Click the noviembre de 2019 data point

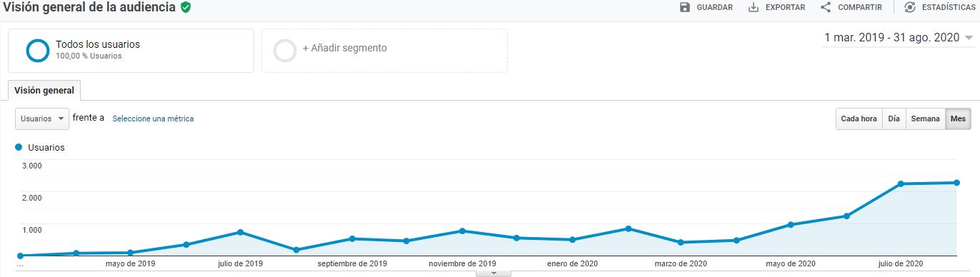coord(463,231)
